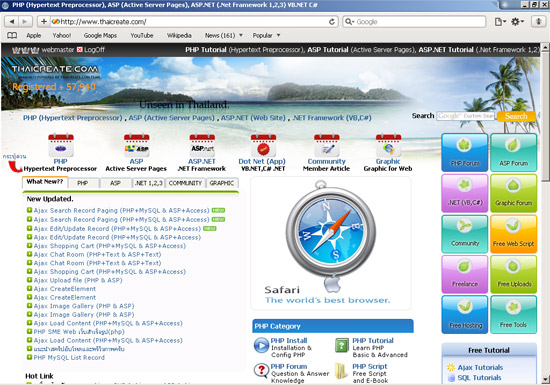Open Ajax Tutorials under Free Tutorial
The image size is (550, 386).
pos(480,367)
